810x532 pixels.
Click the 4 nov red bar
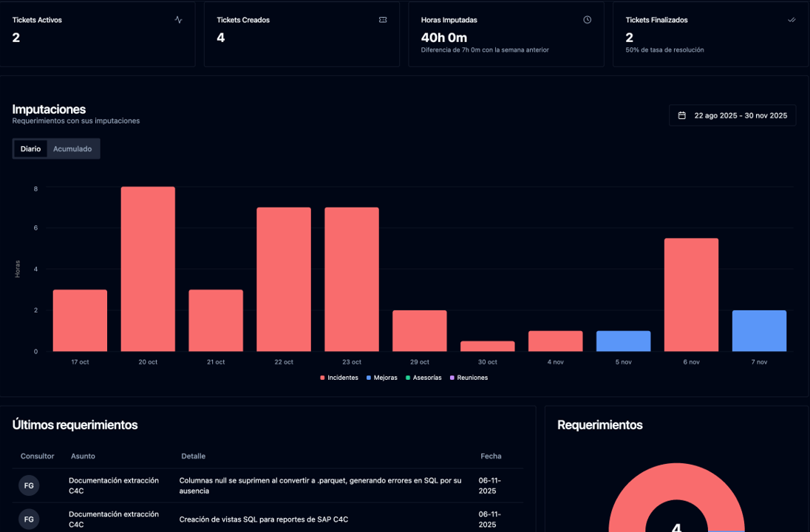pyautogui.click(x=555, y=341)
